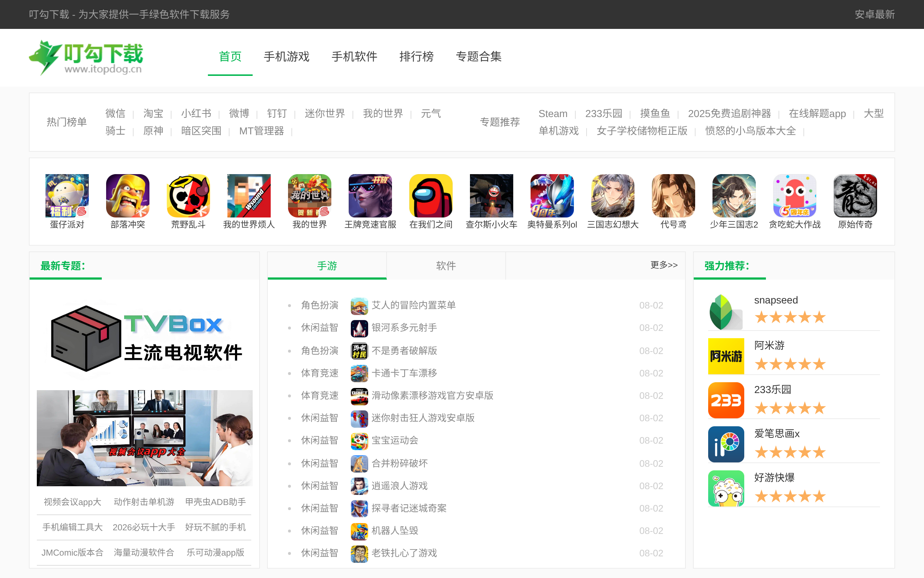Open the 蛋仔派对 game icon
This screenshot has width=924, height=578.
coord(67,196)
